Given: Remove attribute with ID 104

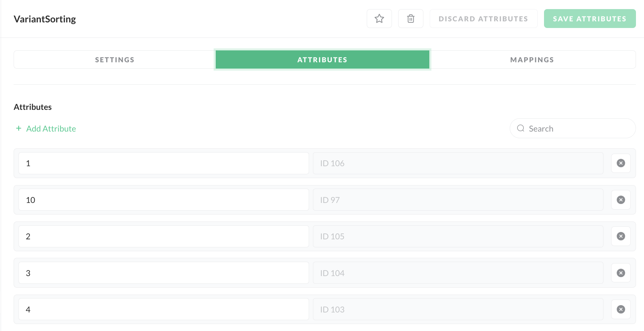Looking at the screenshot, I should click(x=621, y=273).
